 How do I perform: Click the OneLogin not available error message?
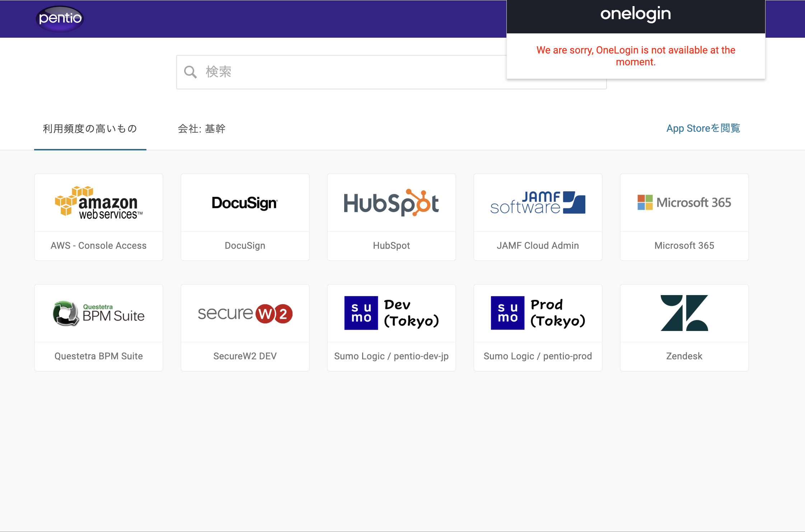click(x=636, y=56)
